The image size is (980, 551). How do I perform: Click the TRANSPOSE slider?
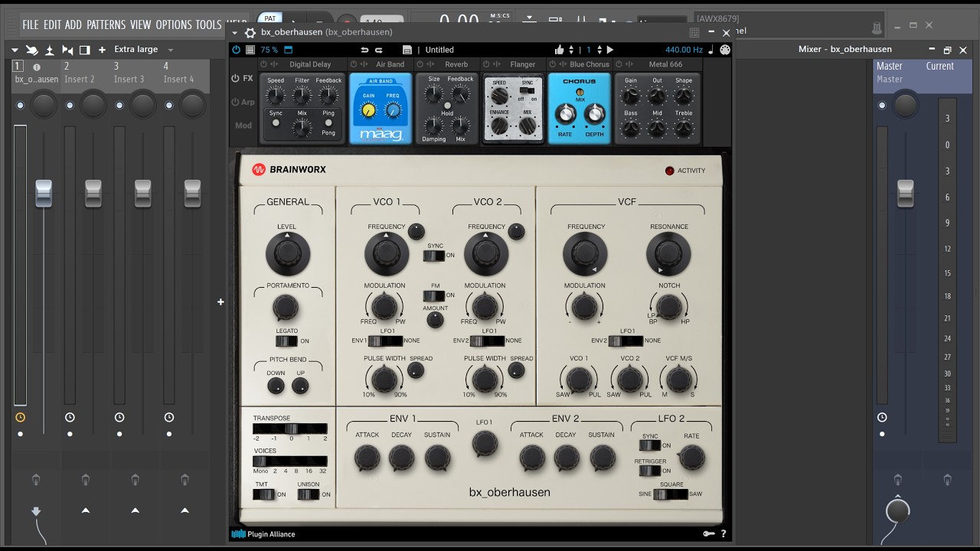click(x=290, y=429)
